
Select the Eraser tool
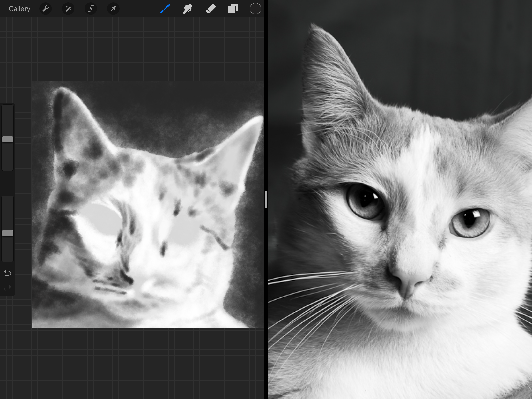pyautogui.click(x=211, y=9)
